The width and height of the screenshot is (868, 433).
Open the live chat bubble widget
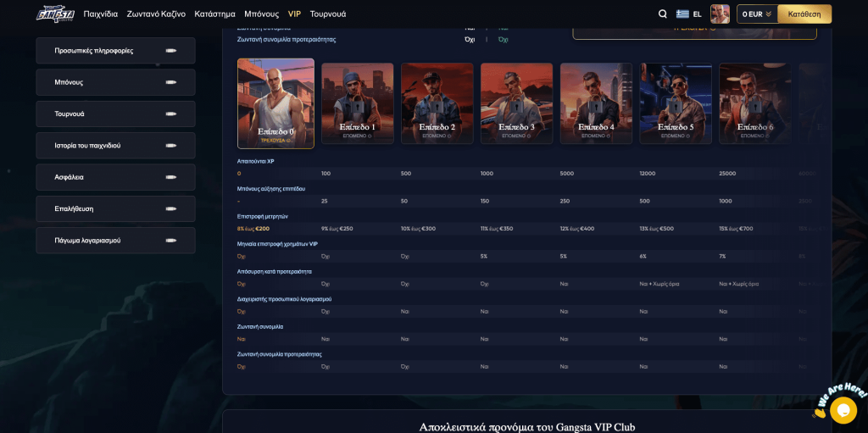[843, 408]
